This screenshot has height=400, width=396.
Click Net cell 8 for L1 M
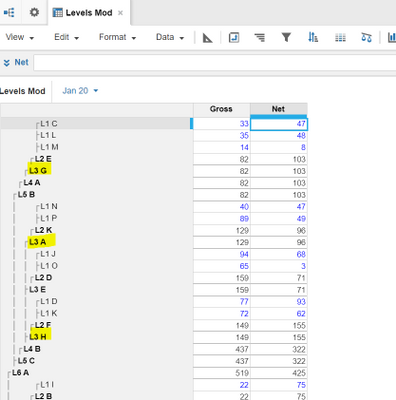[279, 147]
